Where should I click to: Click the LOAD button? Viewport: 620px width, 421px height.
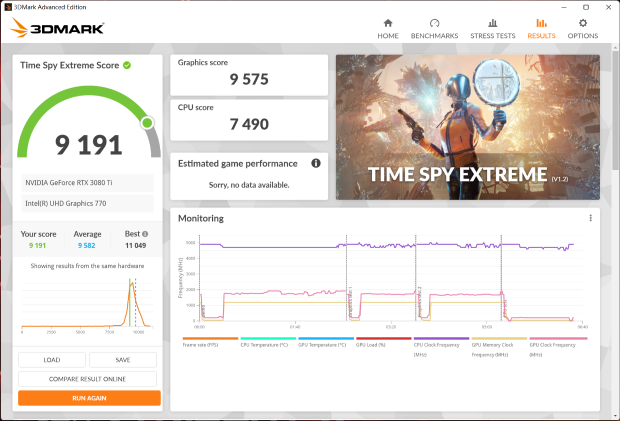tap(52, 360)
